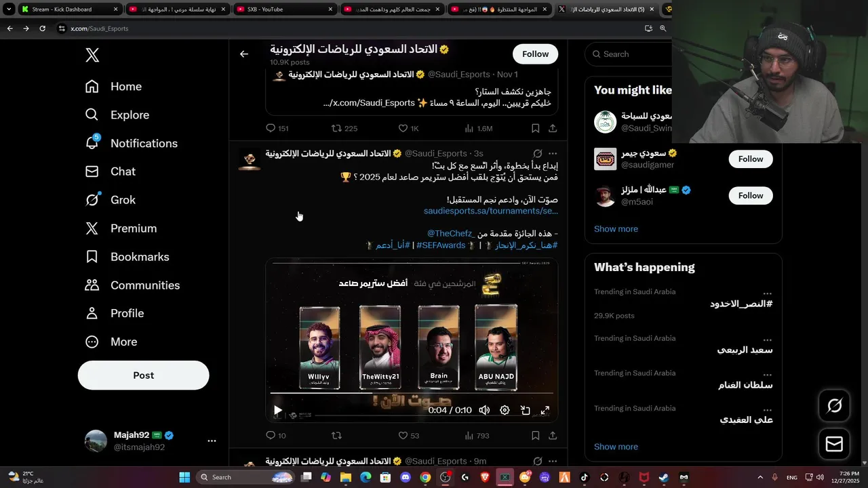This screenshot has width=868, height=488.
Task: Follow the @saudigamer suggestion
Action: 751,159
